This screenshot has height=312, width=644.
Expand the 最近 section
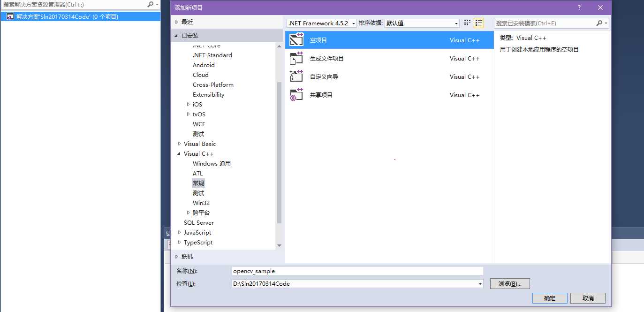[x=177, y=22]
